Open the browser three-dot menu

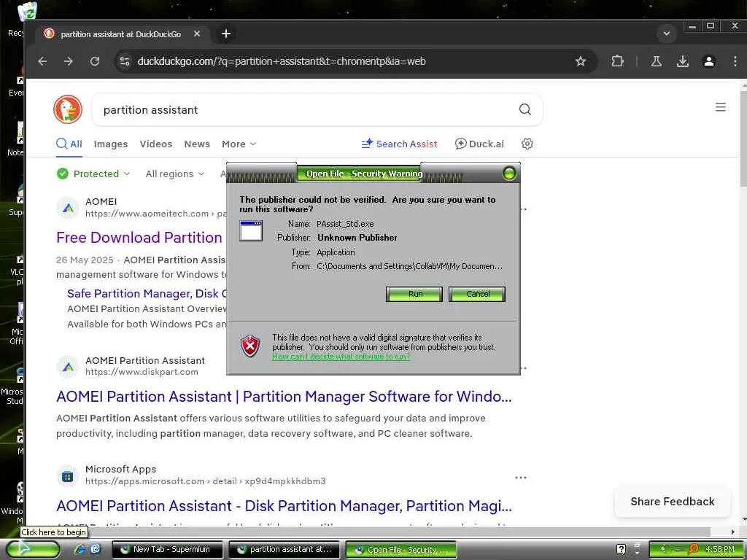point(735,61)
